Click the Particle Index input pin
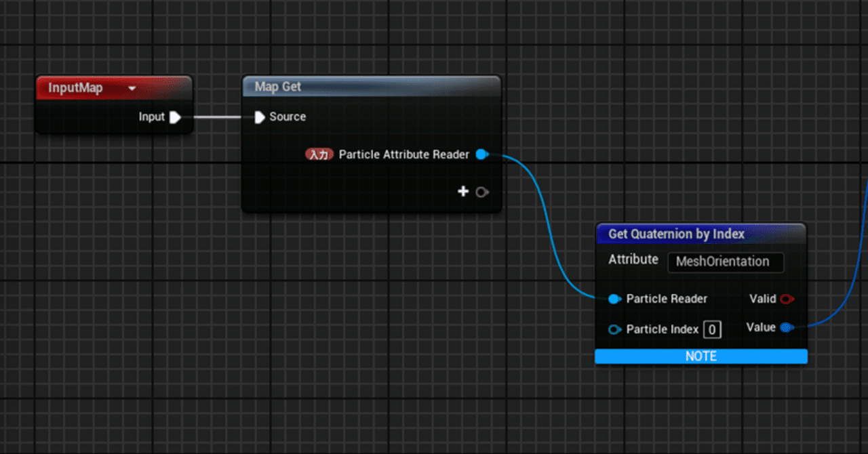Viewport: 868px width, 454px height. tap(615, 329)
